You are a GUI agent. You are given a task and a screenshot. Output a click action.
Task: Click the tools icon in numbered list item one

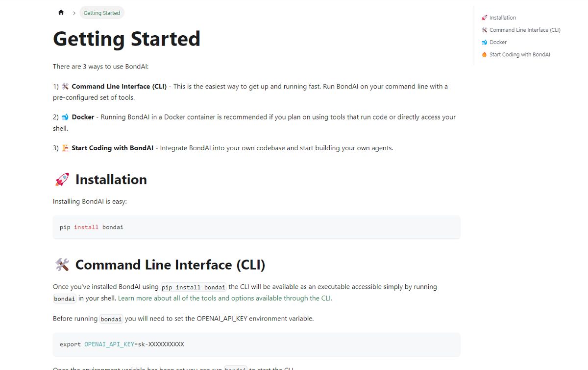[65, 87]
